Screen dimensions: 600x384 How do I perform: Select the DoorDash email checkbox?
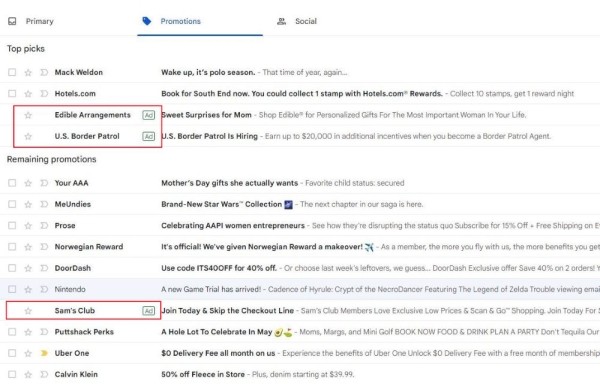pos(12,268)
